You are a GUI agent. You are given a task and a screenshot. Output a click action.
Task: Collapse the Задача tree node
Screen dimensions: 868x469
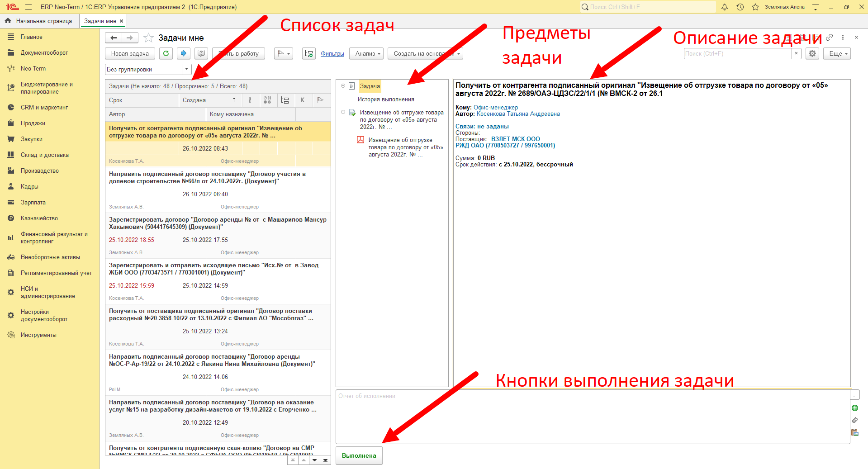[x=343, y=86]
